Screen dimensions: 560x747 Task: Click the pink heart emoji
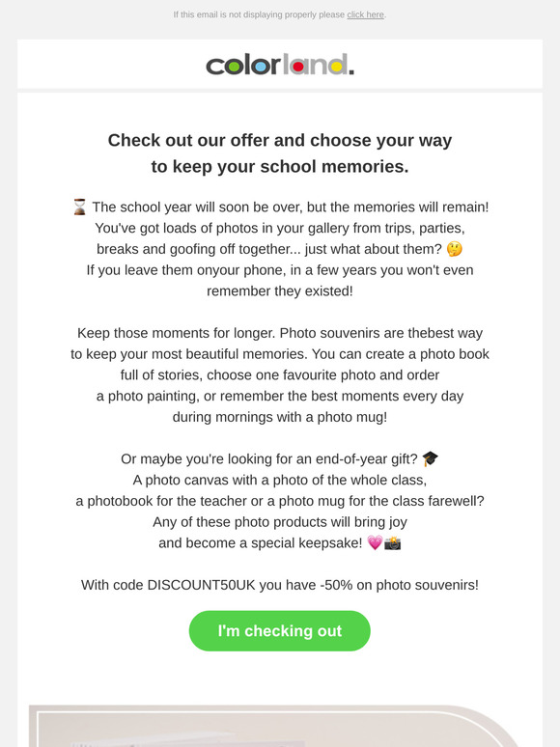coord(375,542)
